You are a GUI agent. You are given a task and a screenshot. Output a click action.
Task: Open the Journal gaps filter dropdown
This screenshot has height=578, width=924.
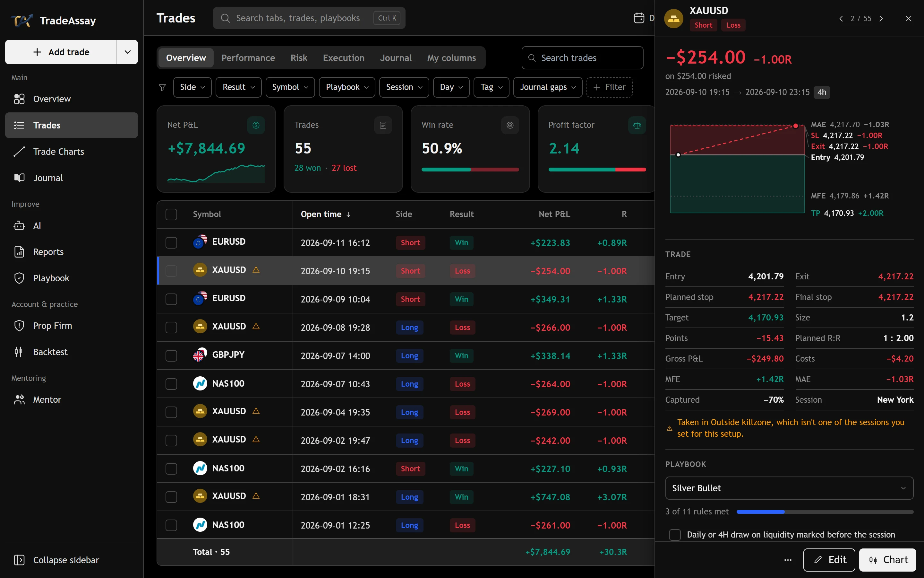click(x=548, y=87)
